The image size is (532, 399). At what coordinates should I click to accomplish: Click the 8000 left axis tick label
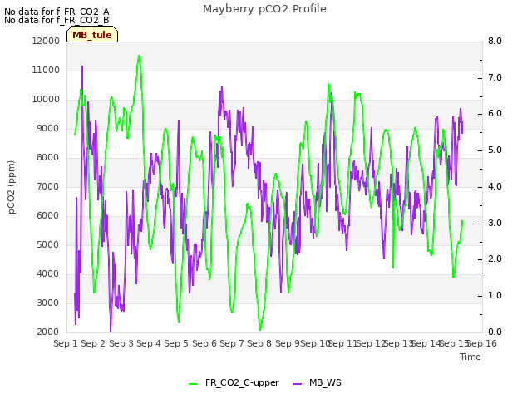pyautogui.click(x=48, y=157)
